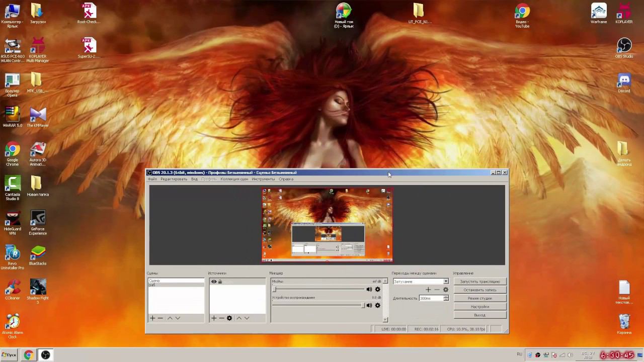Add a new source with the plus icon
Screen dimensions: 644x362
coord(214,318)
